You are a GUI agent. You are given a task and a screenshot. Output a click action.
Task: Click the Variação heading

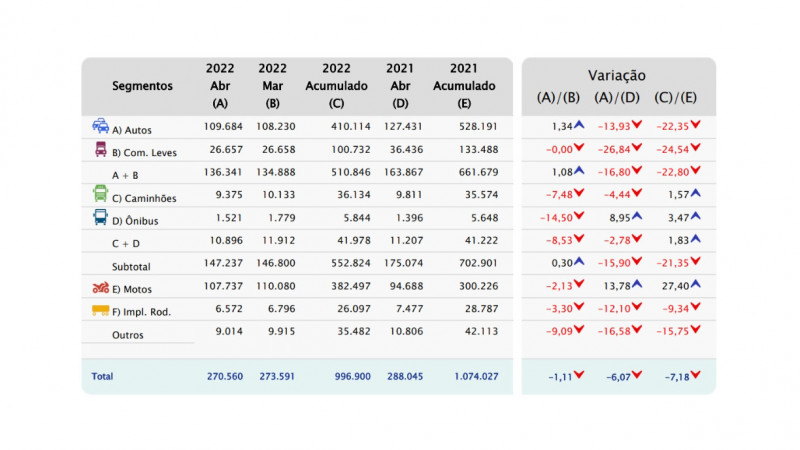617,75
